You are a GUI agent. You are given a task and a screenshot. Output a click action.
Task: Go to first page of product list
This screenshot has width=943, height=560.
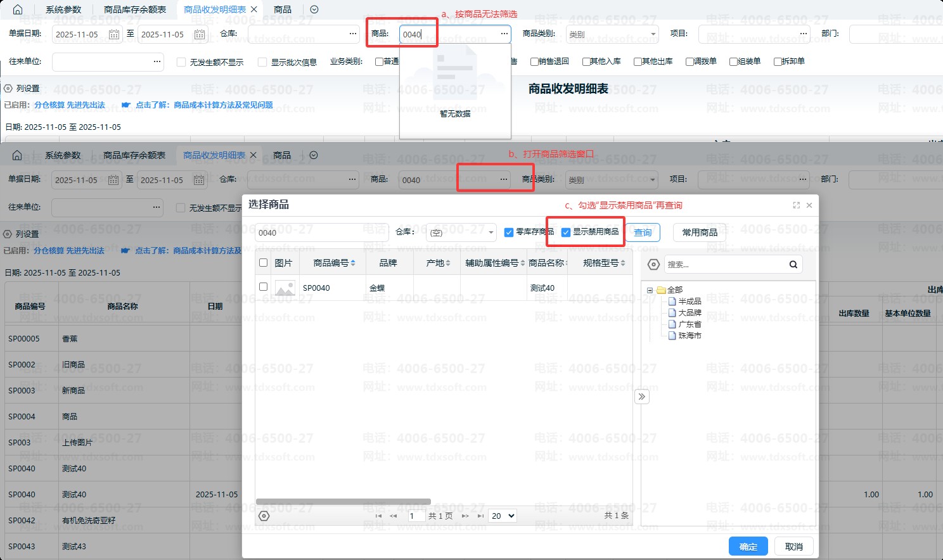coord(378,516)
